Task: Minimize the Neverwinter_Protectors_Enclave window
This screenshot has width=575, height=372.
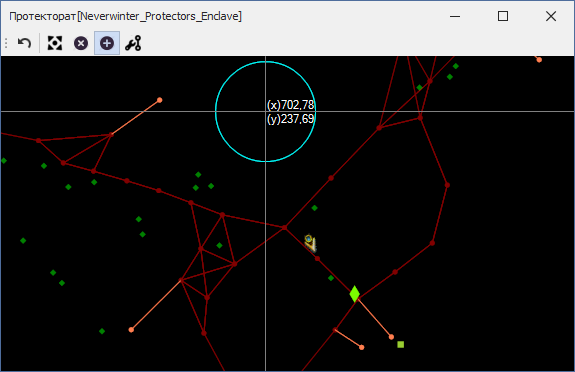Action: pos(455,16)
